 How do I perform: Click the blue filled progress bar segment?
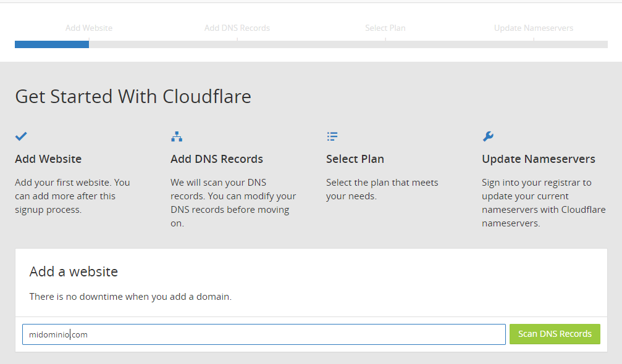[x=51, y=44]
